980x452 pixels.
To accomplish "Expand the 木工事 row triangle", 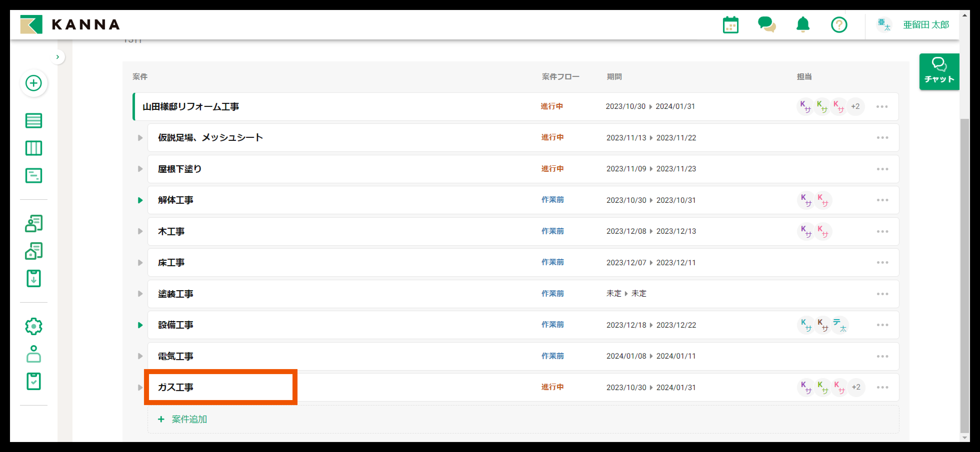I will (x=140, y=231).
